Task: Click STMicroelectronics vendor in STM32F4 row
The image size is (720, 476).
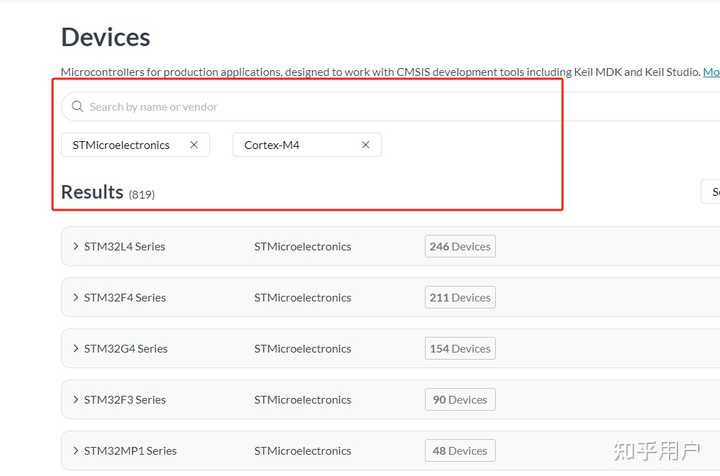Action: tap(302, 297)
